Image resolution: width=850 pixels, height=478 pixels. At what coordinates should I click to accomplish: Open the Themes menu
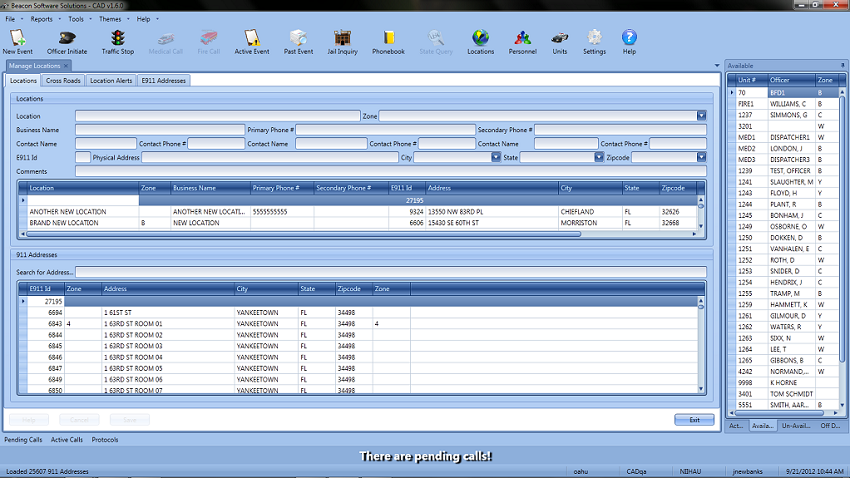point(110,19)
